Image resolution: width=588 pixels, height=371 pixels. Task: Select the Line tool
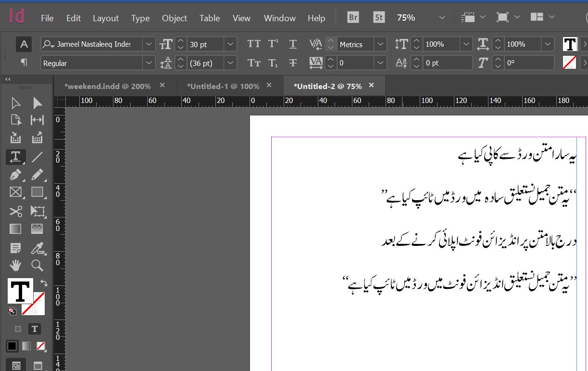coord(38,156)
